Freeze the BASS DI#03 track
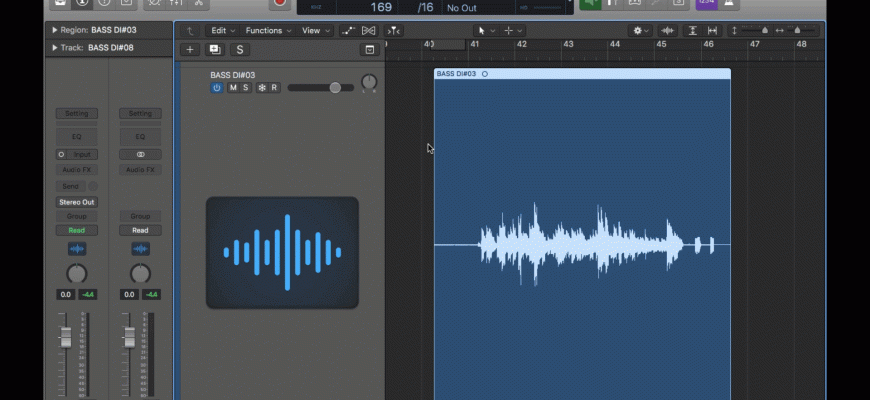Screen dimensions: 870x400 tap(261, 88)
